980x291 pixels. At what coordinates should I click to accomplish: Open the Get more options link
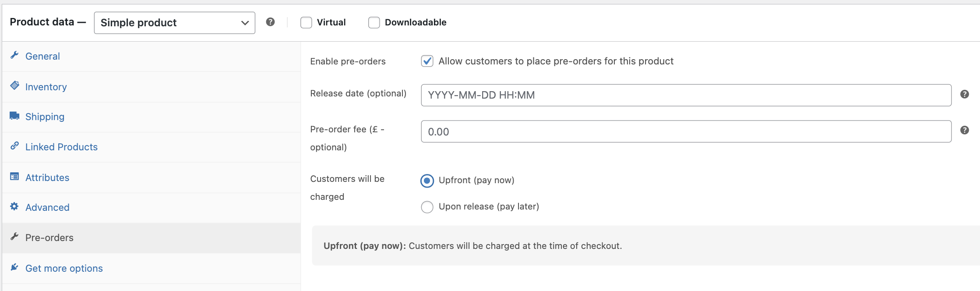click(x=64, y=268)
